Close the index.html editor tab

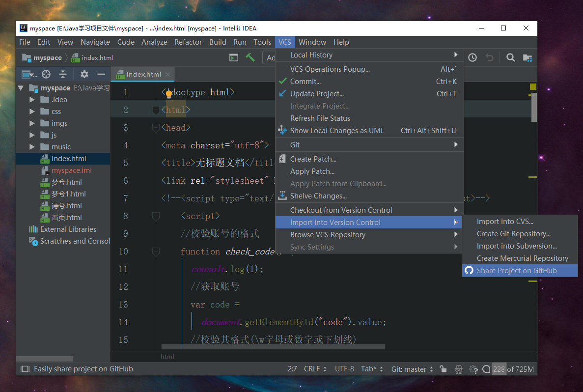pyautogui.click(x=167, y=74)
